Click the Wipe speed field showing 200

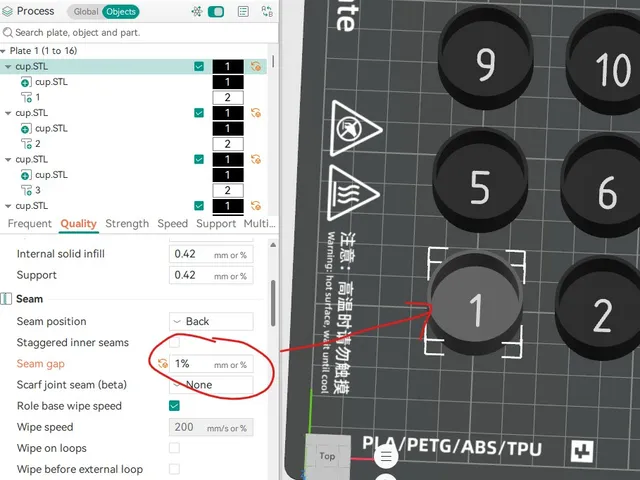tap(211, 427)
